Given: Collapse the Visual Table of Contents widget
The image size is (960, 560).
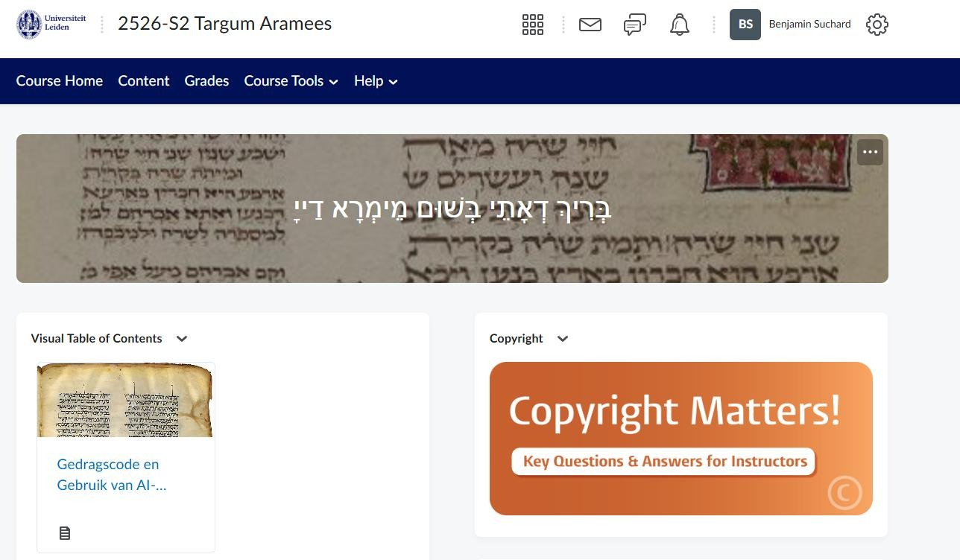Looking at the screenshot, I should click(x=182, y=339).
